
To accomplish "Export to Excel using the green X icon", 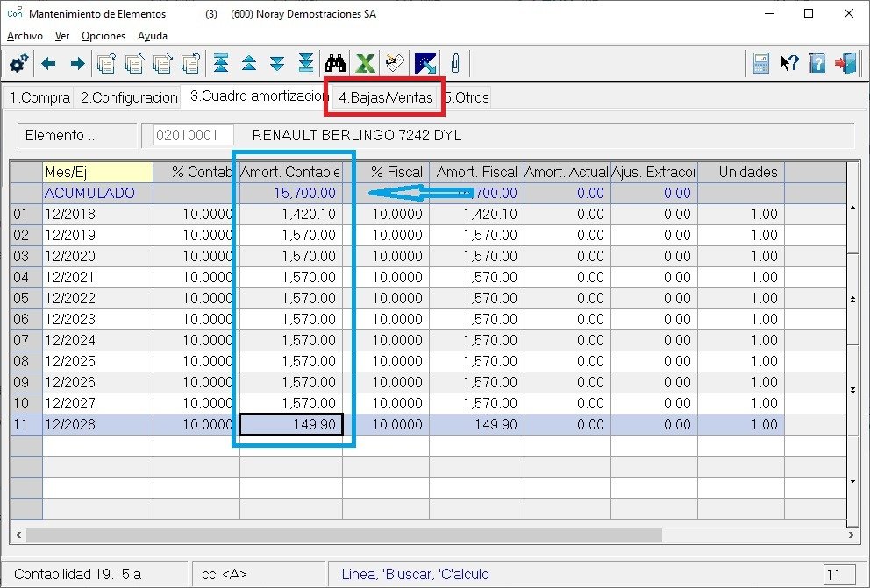I will point(365,64).
